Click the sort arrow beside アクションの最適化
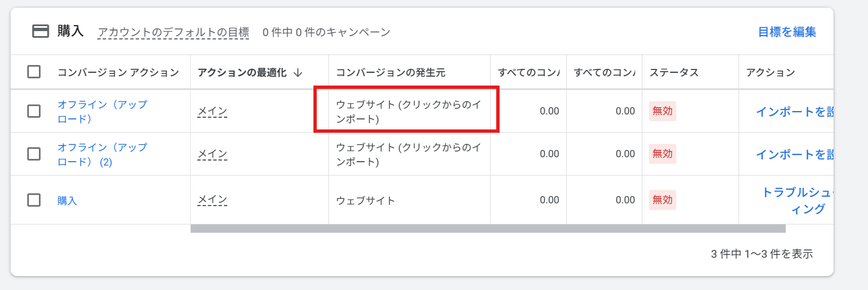The width and height of the screenshot is (868, 290). click(x=297, y=73)
